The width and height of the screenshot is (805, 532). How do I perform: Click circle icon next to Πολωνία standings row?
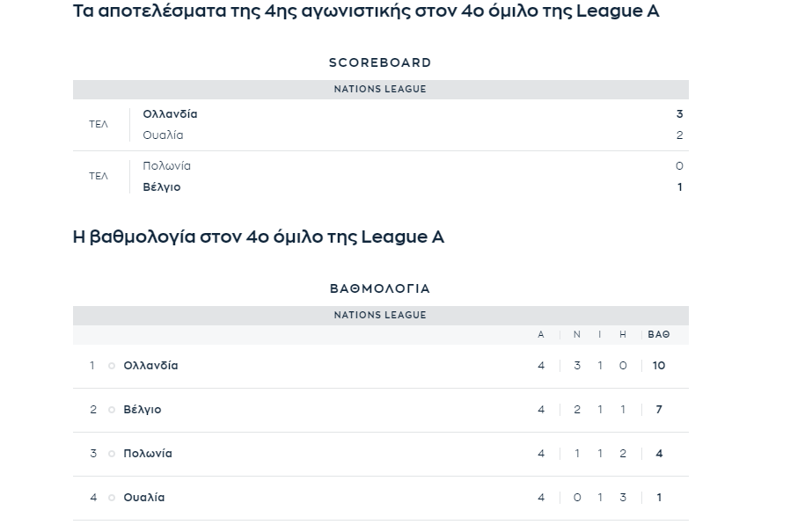click(112, 454)
